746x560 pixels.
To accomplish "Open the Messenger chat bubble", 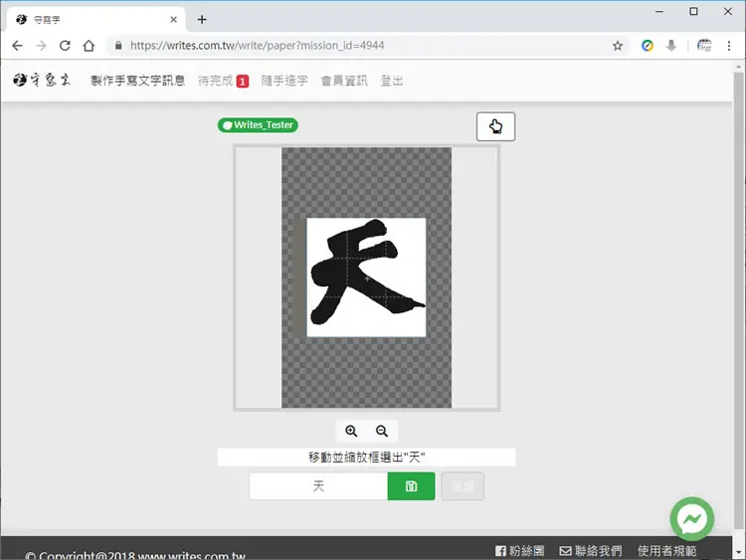I will tap(691, 518).
